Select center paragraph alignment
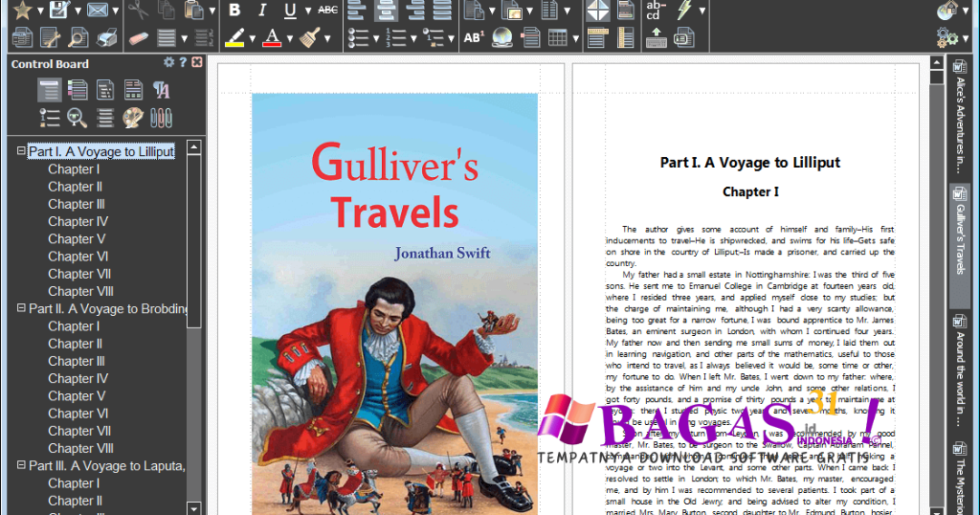Image resolution: width=980 pixels, height=515 pixels. click(386, 10)
